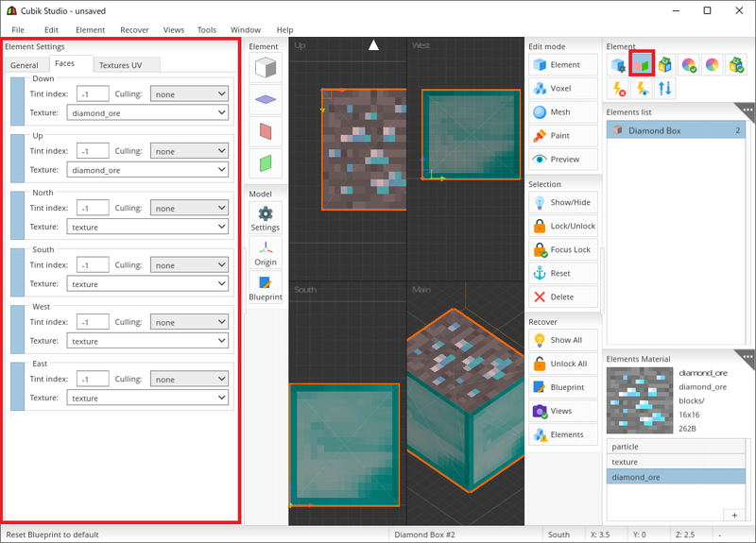Switch to Mesh edit mode
Screen dimensions: 756x543
point(563,111)
